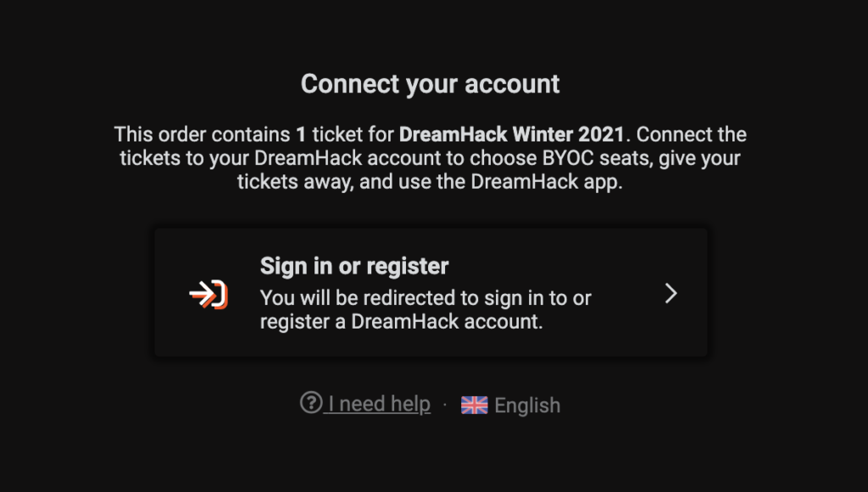Viewport: 868px width, 492px height.
Task: Select the "Sign in or register" title
Action: tap(354, 266)
